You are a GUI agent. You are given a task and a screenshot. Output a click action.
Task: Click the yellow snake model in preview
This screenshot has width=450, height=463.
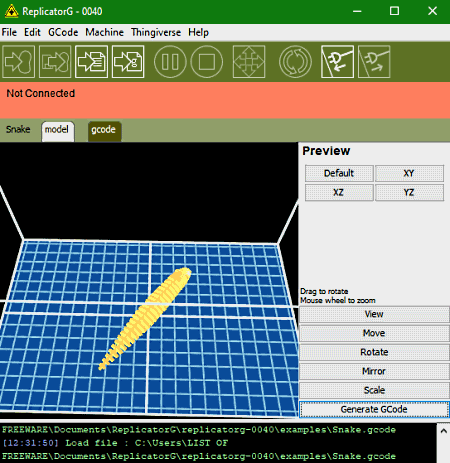click(x=146, y=318)
